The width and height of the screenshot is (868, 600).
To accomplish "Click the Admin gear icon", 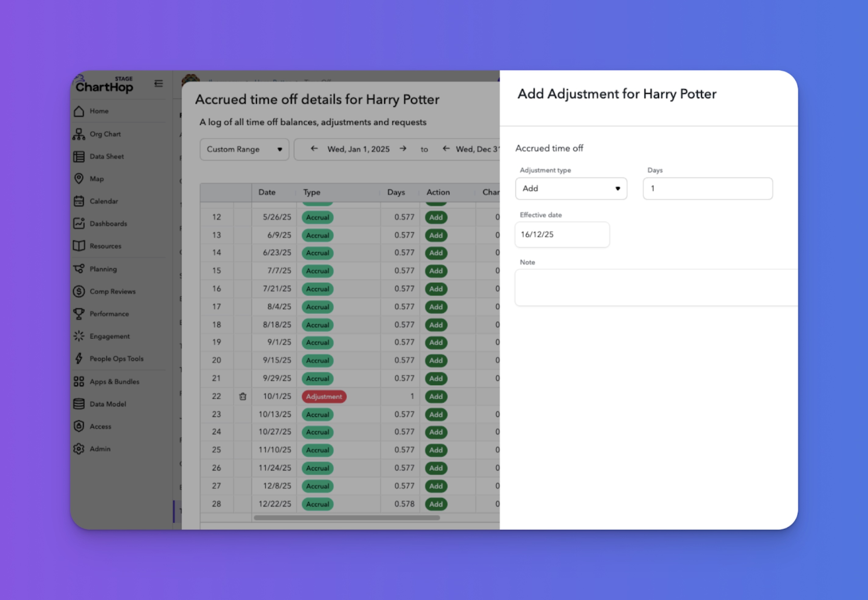I will (79, 449).
